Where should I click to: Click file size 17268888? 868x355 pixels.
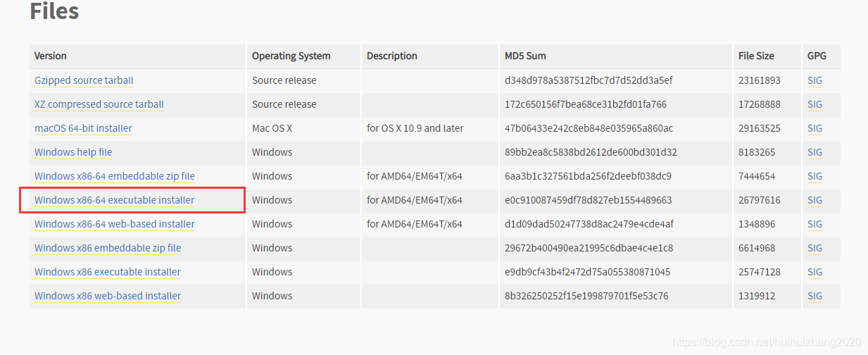pyautogui.click(x=760, y=104)
